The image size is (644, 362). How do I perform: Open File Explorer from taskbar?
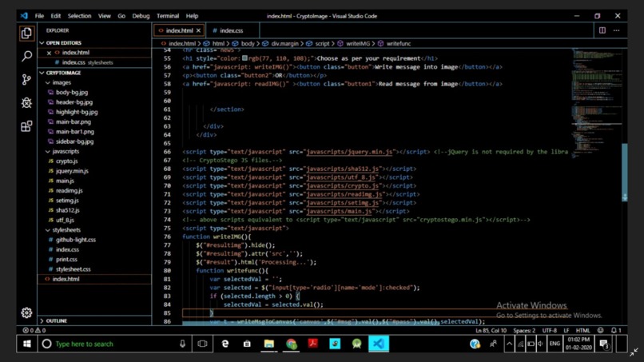pos(269,344)
